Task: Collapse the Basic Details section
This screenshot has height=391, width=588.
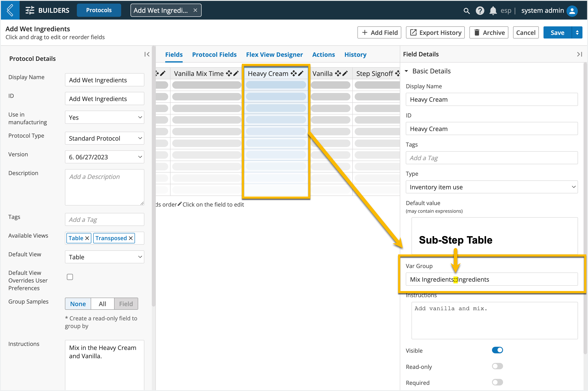Action: [x=407, y=71]
